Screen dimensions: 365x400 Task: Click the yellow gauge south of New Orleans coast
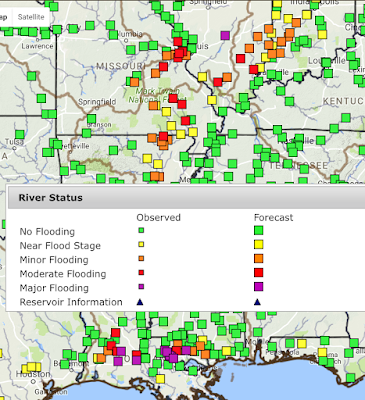[160, 379]
